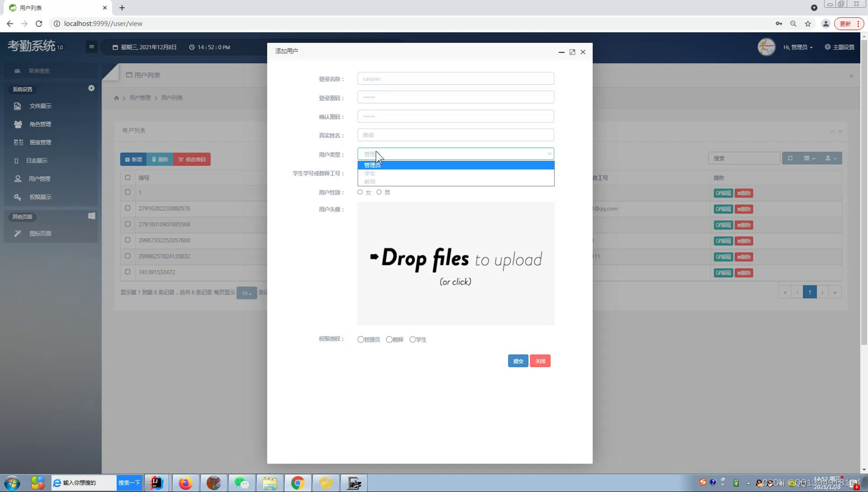Click the password key icon in address bar
868x492 pixels.
778,24
